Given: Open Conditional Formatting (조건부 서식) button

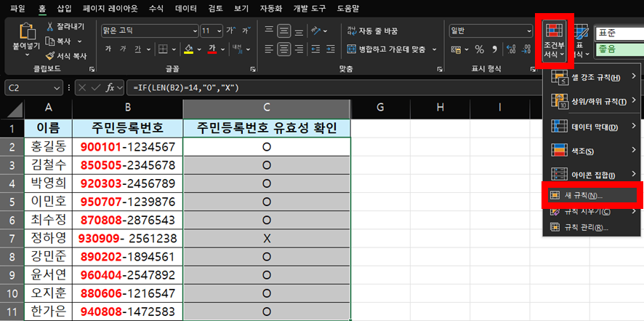Looking at the screenshot, I should [554, 40].
